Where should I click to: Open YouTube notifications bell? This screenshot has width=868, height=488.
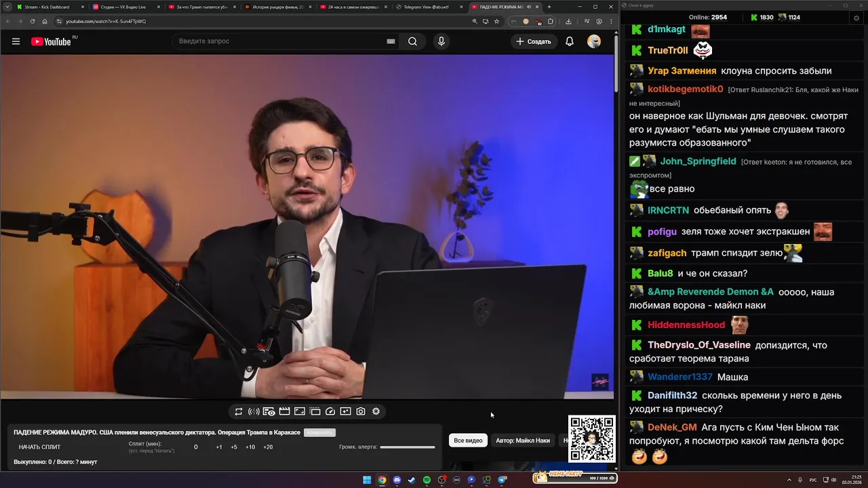[570, 41]
